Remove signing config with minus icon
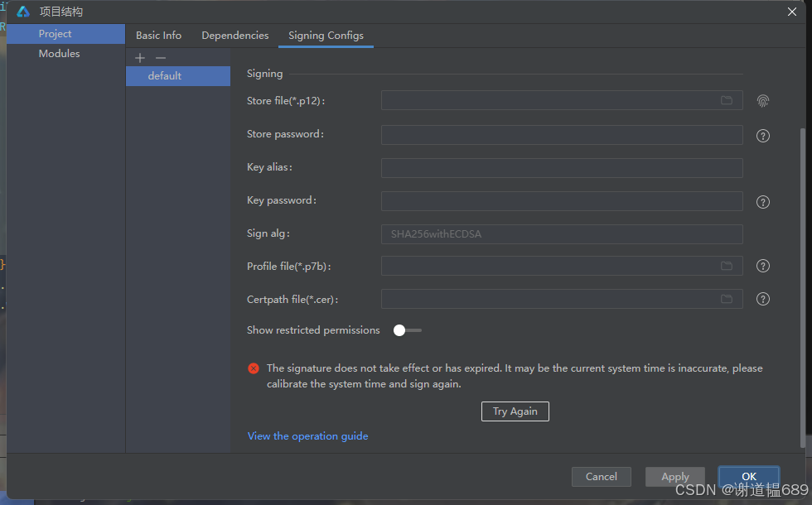This screenshot has height=505, width=812. (161, 58)
